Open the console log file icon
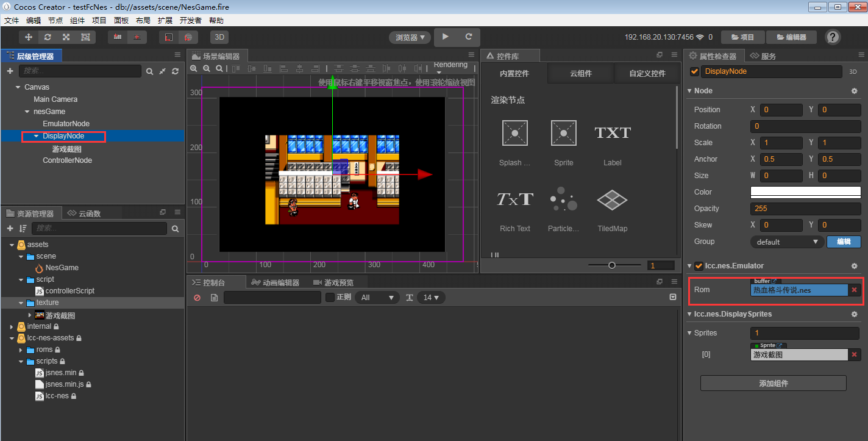Viewport: 868px width, 441px height. click(214, 298)
